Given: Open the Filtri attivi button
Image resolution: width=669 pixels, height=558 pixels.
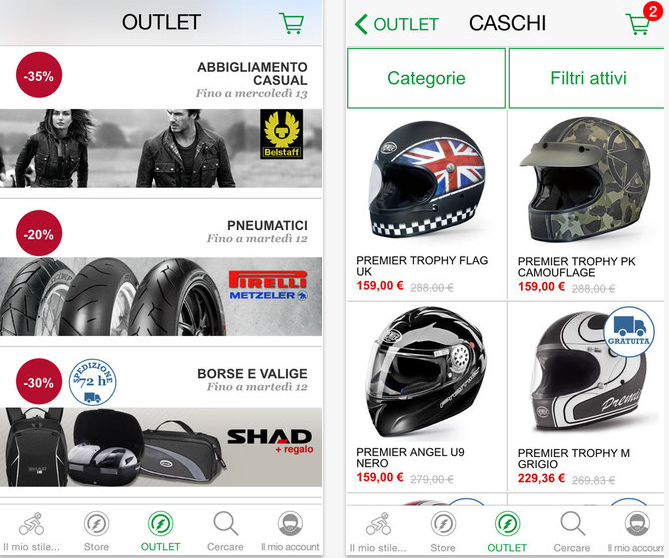Looking at the screenshot, I should (x=587, y=78).
